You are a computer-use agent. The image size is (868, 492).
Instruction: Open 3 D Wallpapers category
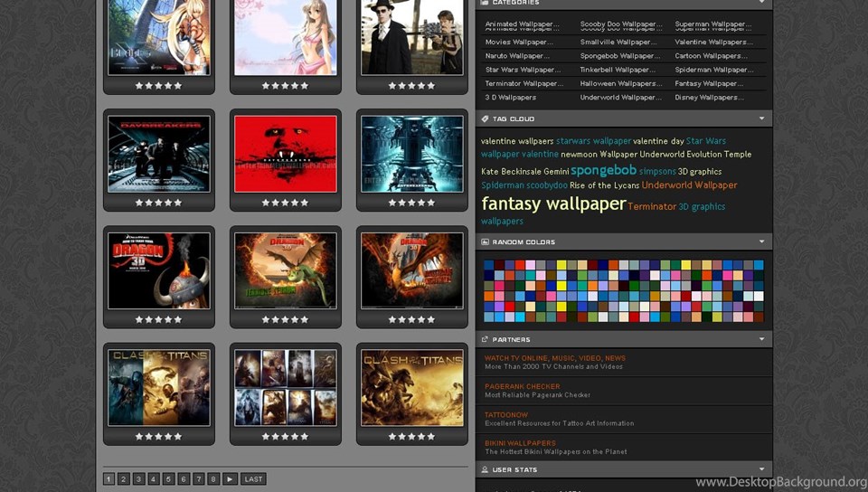point(510,98)
